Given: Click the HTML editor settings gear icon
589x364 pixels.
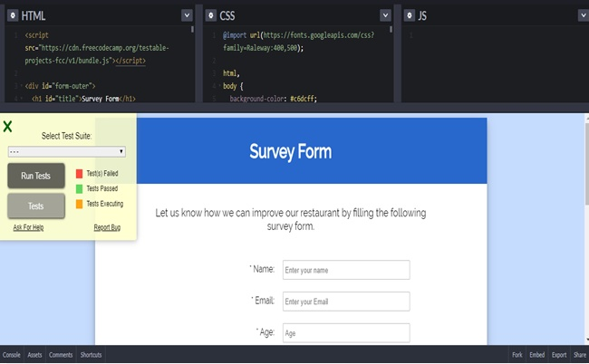Looking at the screenshot, I should (x=9, y=15).
